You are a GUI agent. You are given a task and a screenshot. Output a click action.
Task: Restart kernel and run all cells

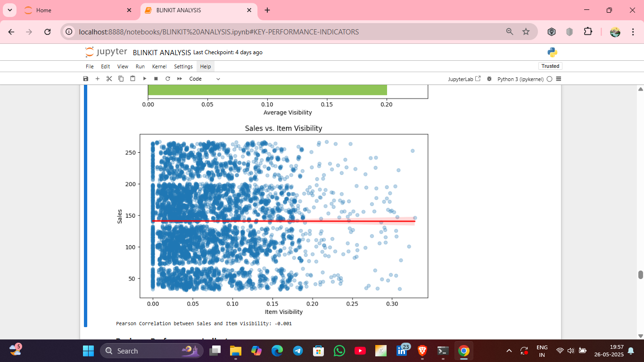click(x=179, y=79)
